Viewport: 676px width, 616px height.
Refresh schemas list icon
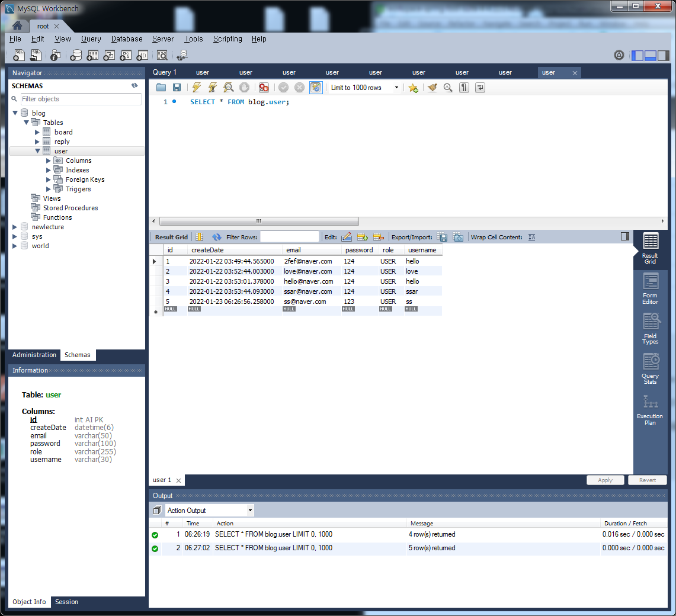tap(134, 86)
